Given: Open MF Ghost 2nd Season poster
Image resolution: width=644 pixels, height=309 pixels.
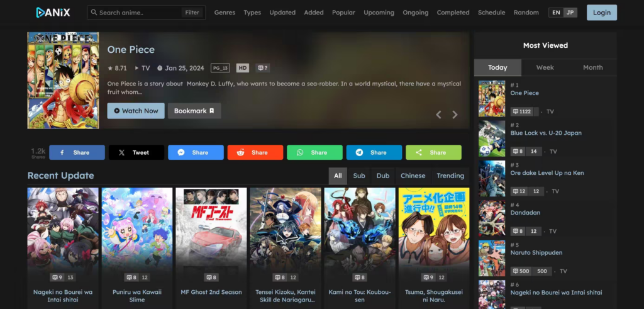Looking at the screenshot, I should [211, 235].
